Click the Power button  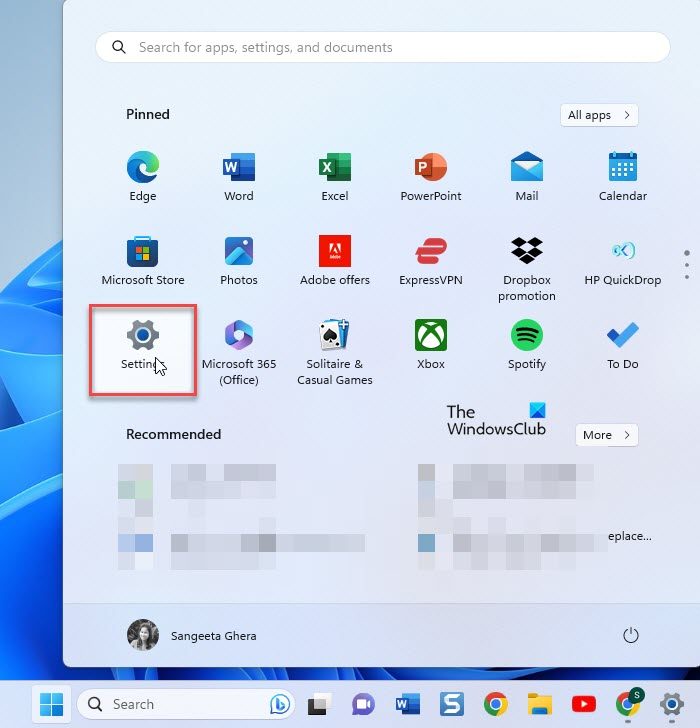630,635
